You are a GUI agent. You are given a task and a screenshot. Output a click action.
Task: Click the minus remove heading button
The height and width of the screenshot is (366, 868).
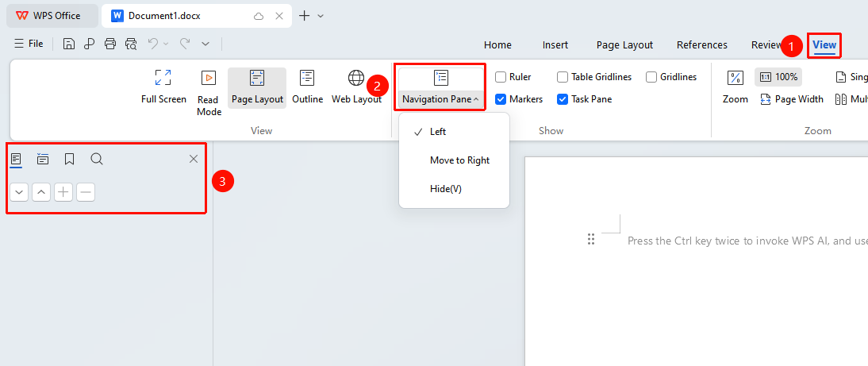pyautogui.click(x=85, y=192)
